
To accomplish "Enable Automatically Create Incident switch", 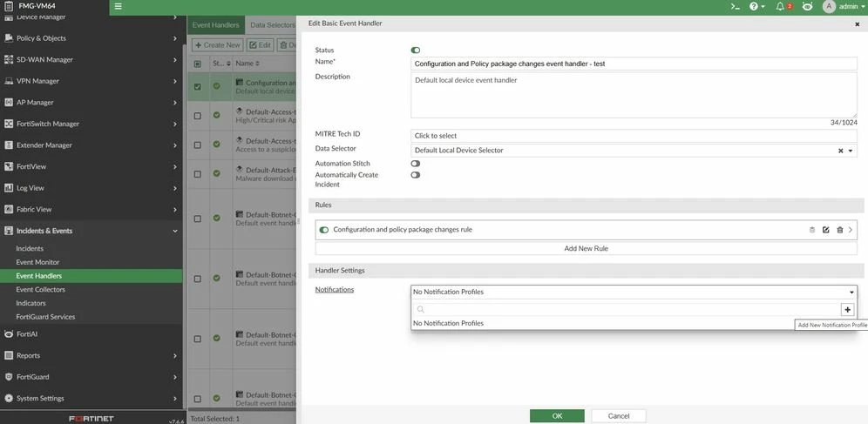I will [x=415, y=175].
